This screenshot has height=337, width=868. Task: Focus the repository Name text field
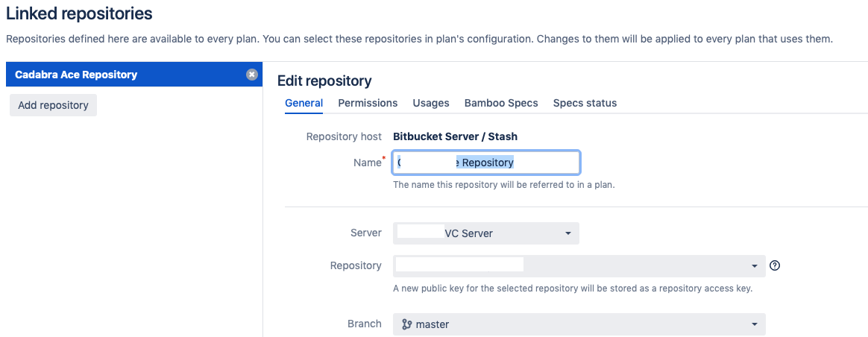pos(487,163)
